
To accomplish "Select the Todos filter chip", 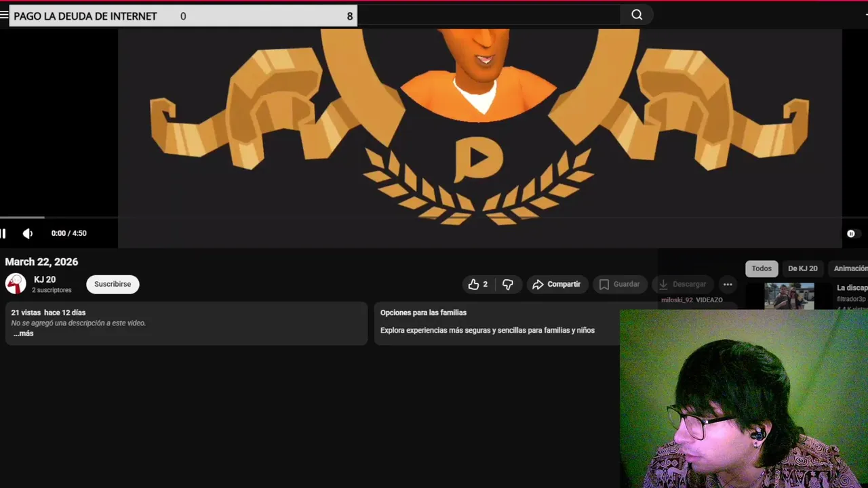I will coord(762,268).
